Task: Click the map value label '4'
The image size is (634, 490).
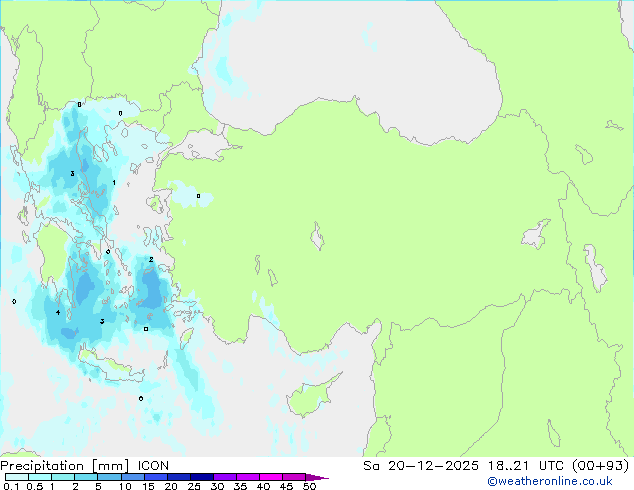Action: click(x=58, y=313)
